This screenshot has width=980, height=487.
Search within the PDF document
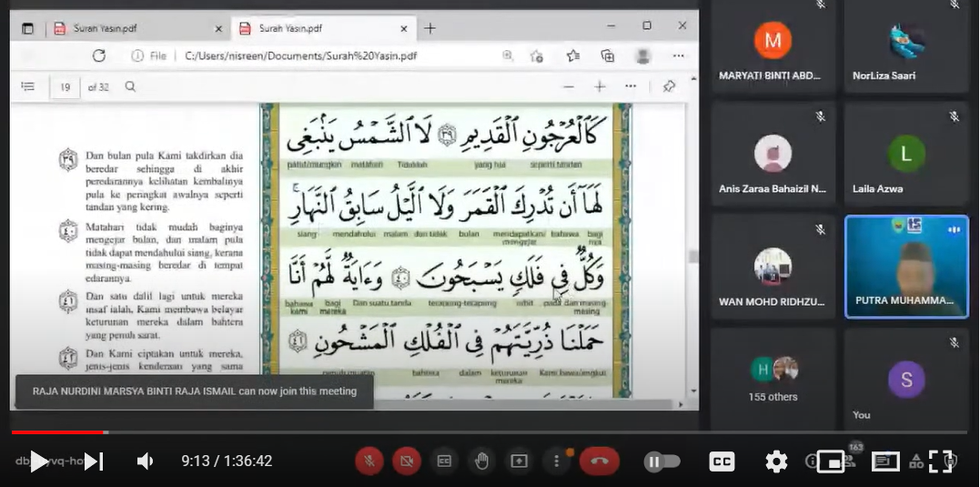click(130, 87)
